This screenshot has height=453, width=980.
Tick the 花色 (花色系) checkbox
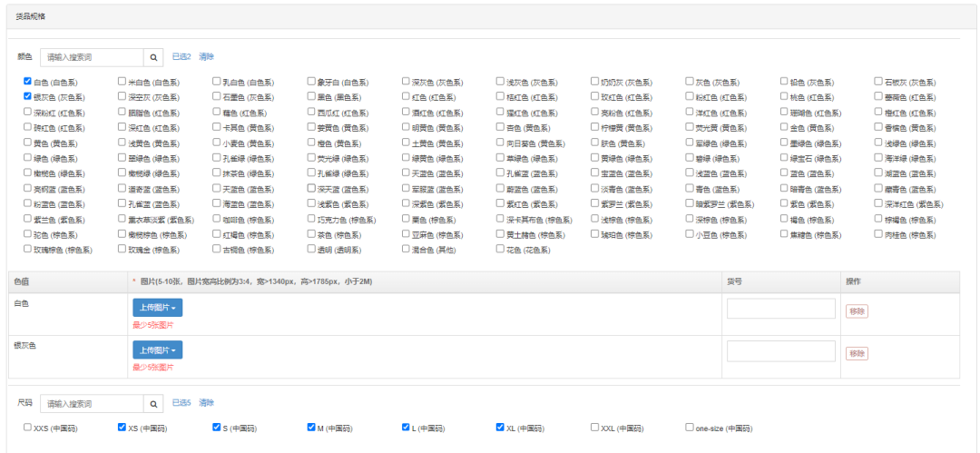(x=500, y=249)
